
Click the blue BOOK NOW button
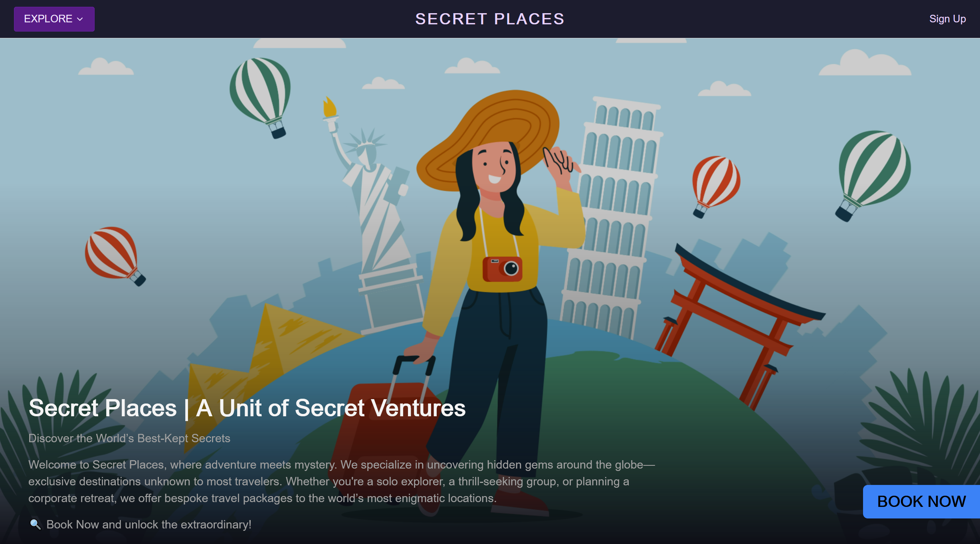921,501
